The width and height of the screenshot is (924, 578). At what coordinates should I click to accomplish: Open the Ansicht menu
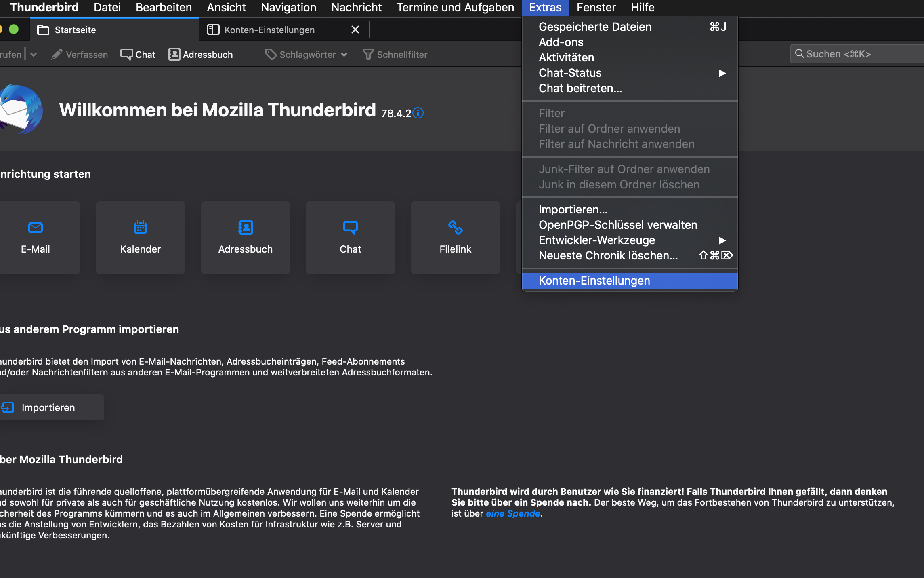click(x=226, y=7)
